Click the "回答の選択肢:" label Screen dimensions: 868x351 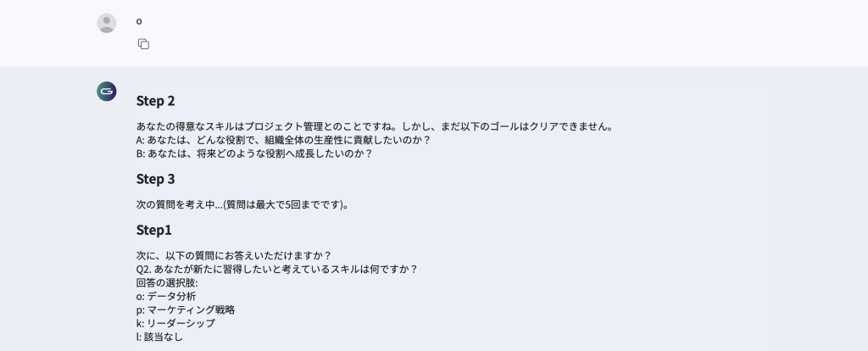pyautogui.click(x=166, y=282)
